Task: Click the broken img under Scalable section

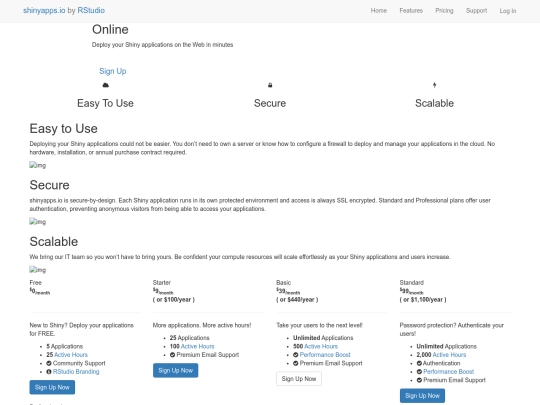Action: [38, 270]
